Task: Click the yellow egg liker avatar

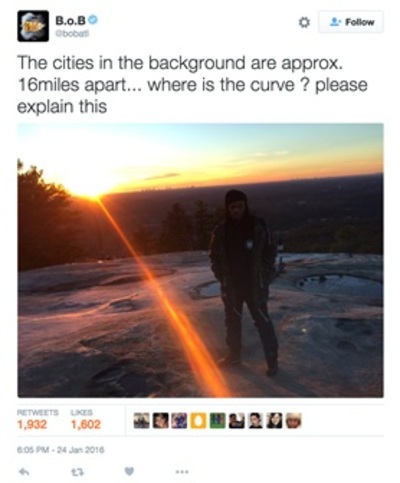Action: point(198,421)
